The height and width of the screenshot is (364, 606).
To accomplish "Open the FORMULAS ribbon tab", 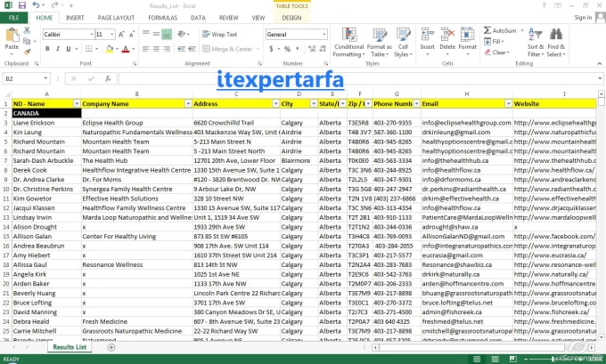I will [x=162, y=17].
